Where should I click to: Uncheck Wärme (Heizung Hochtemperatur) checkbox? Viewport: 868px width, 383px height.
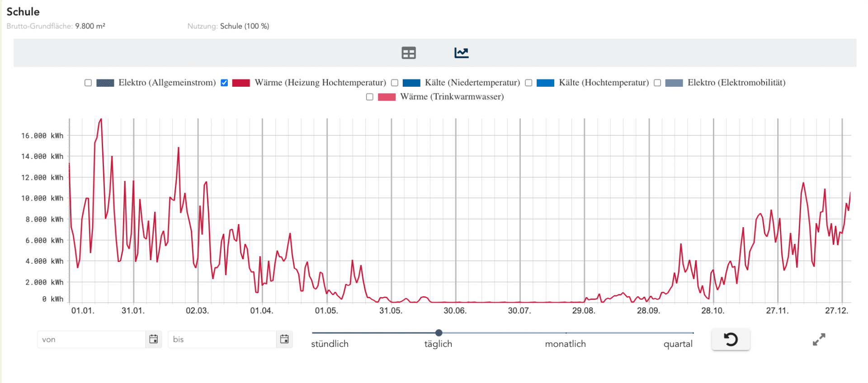(224, 83)
